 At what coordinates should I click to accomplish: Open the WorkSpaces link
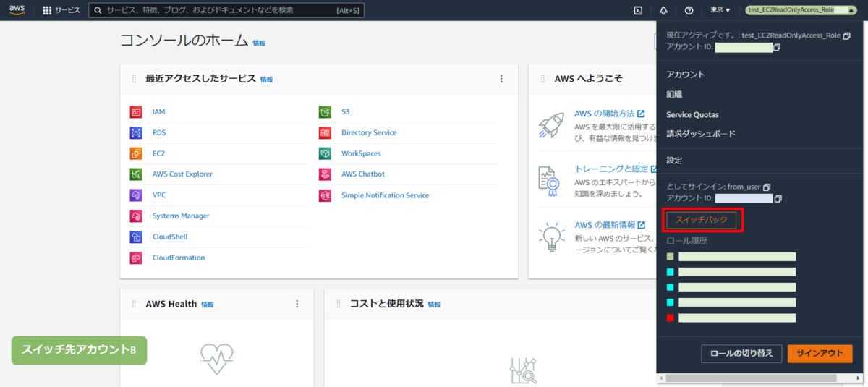click(361, 153)
